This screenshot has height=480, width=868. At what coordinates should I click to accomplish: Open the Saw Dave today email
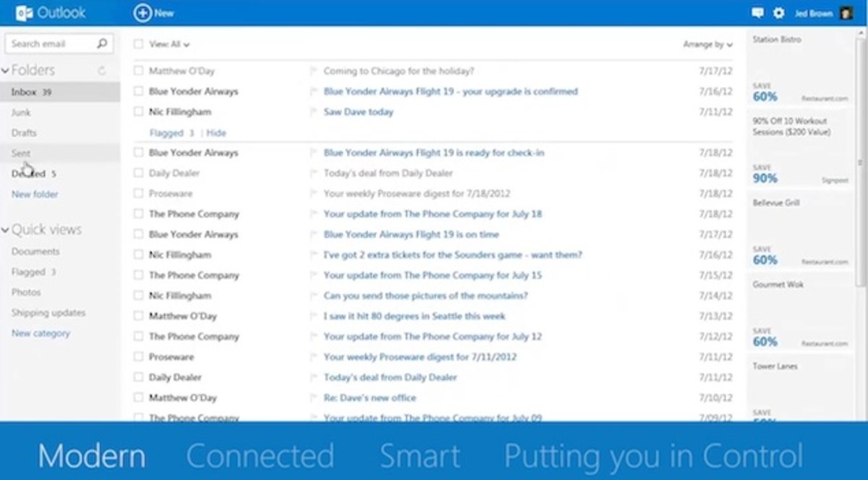[359, 111]
